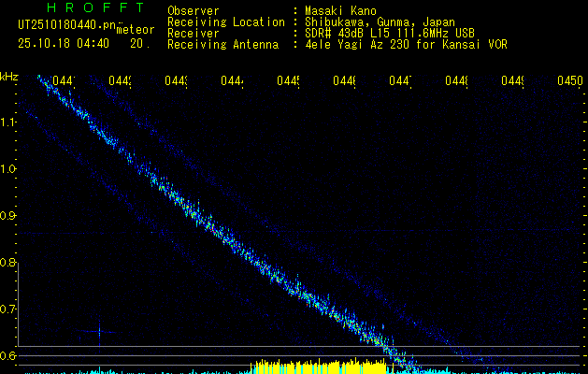This screenshot has height=374, width=588.
Task: Click the 1.1 kHz frequency tick
Action: 8,122
